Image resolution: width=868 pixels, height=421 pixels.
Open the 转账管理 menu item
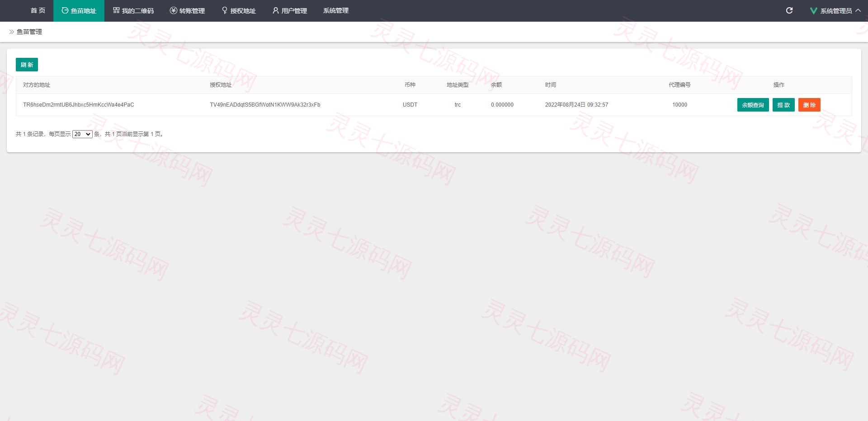coord(188,11)
